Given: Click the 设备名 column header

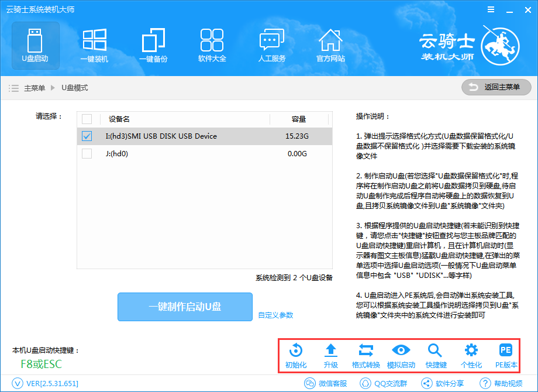Looking at the screenshot, I should click(x=119, y=119).
